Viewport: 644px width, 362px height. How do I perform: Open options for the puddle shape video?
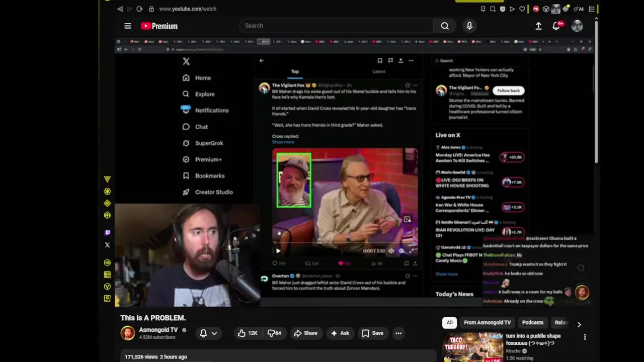click(x=585, y=337)
